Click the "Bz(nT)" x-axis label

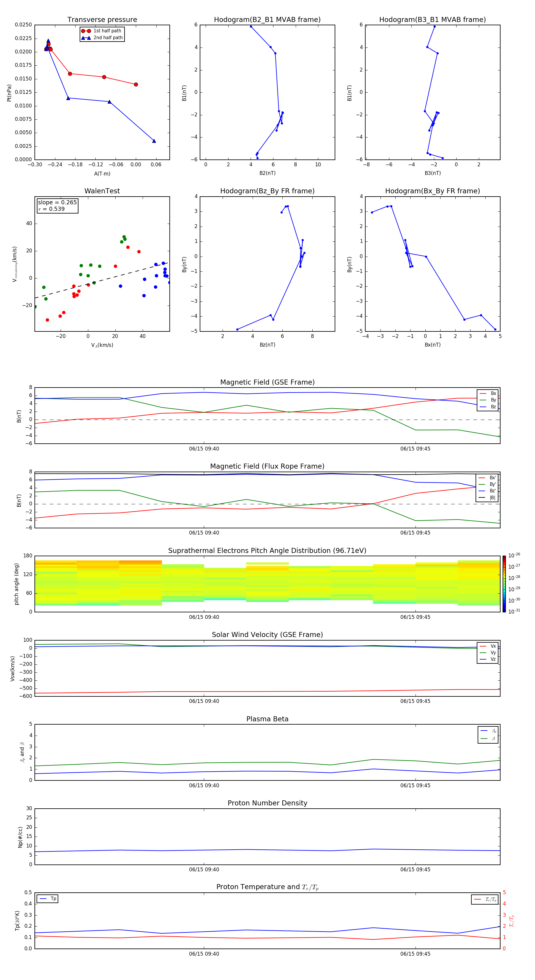pyautogui.click(x=267, y=345)
